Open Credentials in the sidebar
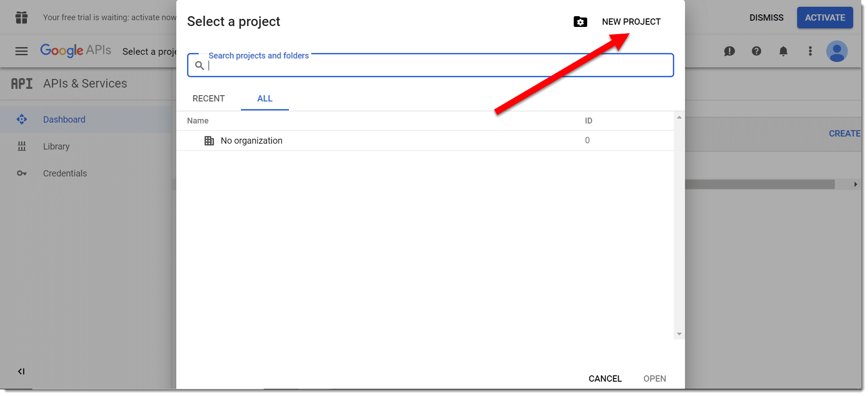Screen dimensions: 868x396 65,173
